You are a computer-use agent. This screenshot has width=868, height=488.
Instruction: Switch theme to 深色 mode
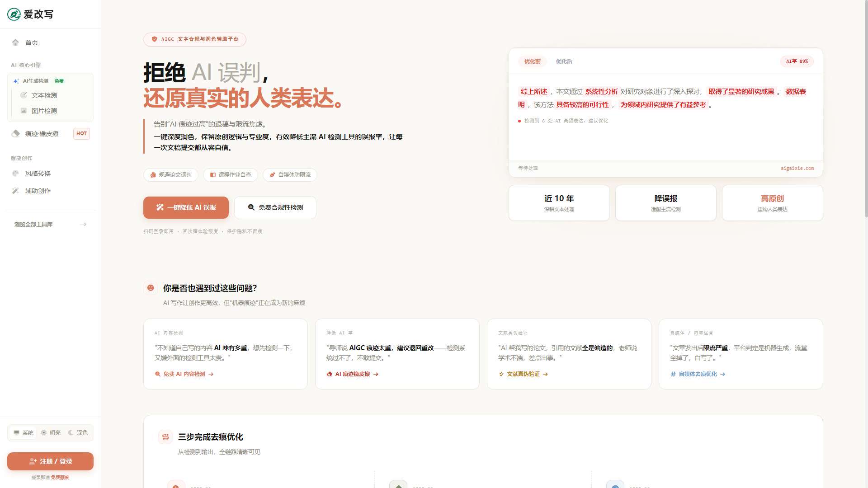[x=77, y=433]
